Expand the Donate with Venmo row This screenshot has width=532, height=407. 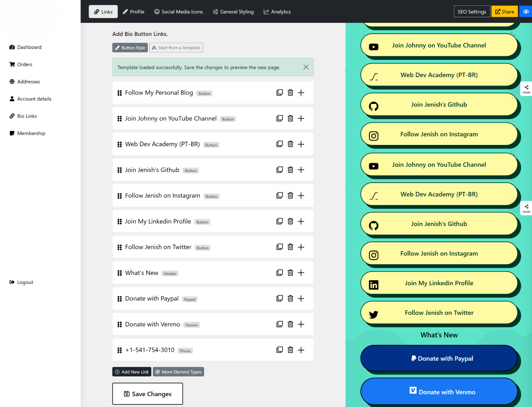(301, 324)
